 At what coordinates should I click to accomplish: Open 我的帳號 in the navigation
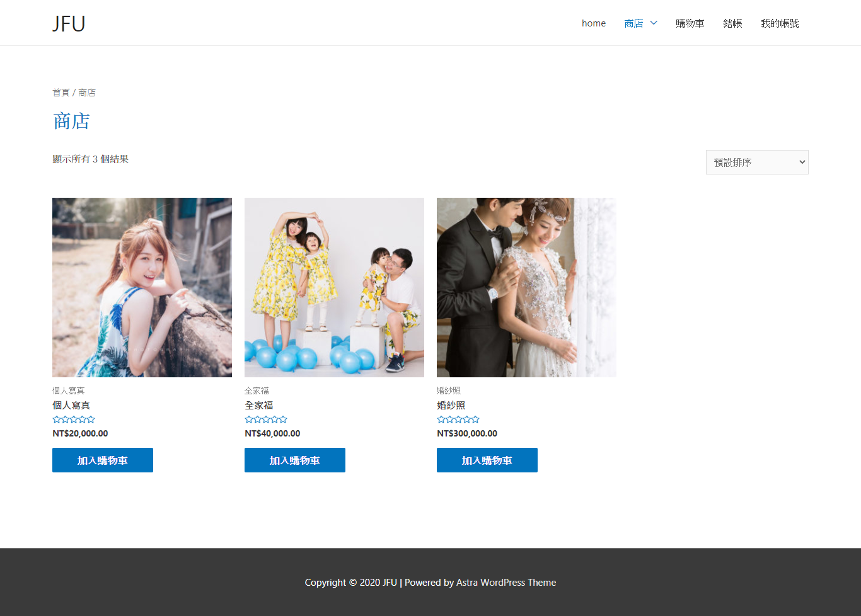tap(780, 23)
